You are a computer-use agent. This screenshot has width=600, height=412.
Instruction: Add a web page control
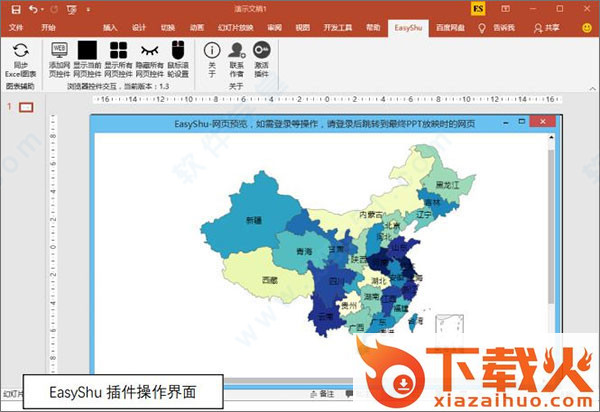59,50
